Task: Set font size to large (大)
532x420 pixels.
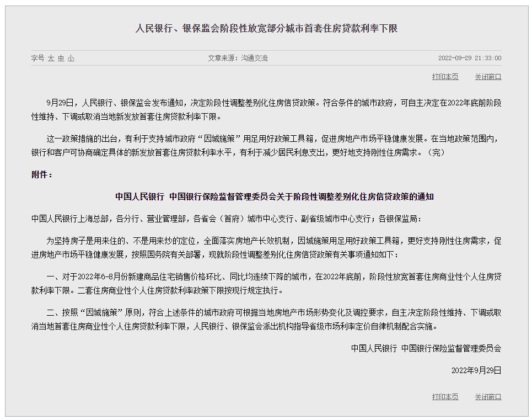Action: pyautogui.click(x=51, y=59)
